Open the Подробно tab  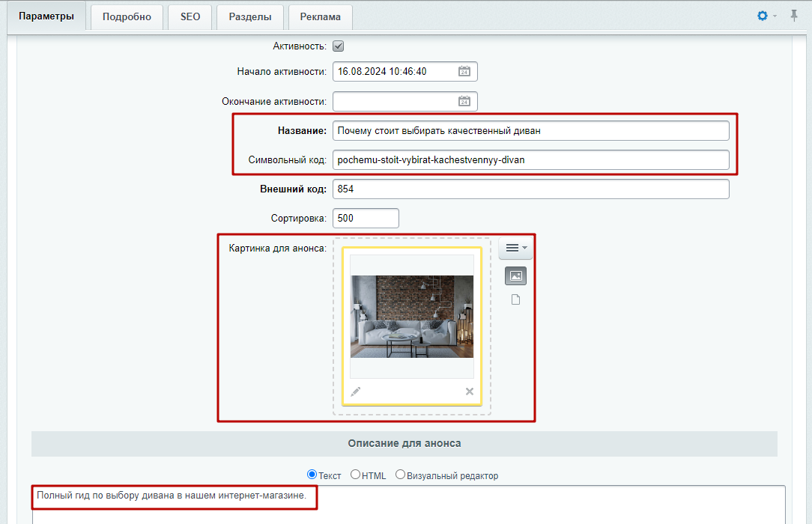(x=127, y=17)
